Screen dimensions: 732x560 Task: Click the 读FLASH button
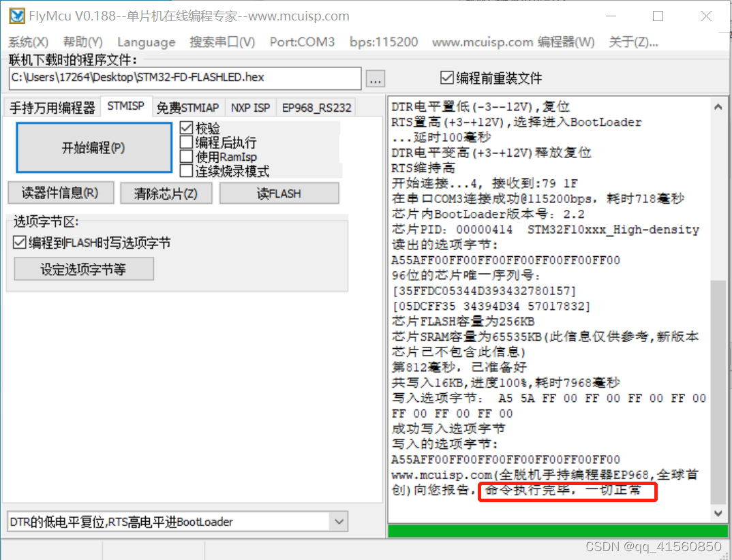click(279, 193)
